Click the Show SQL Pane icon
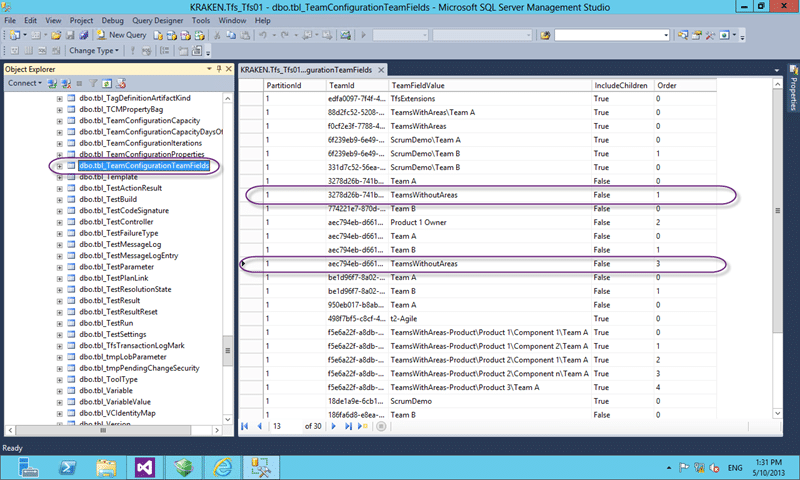This screenshot has width=800, height=480. click(x=42, y=50)
